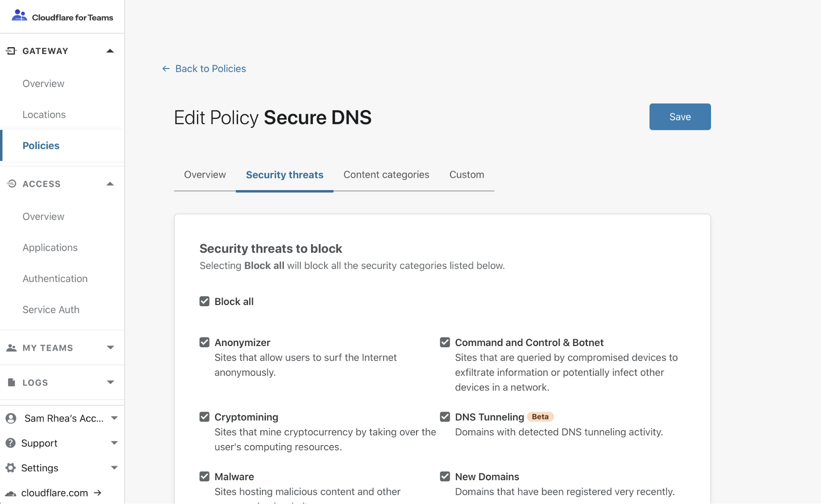821x504 pixels.
Task: Disable the DNS Tunneling checkbox
Action: point(445,417)
